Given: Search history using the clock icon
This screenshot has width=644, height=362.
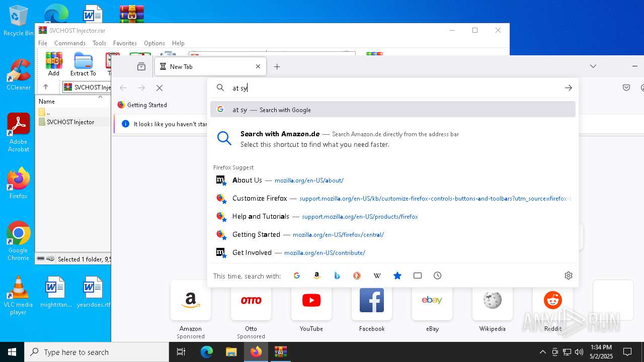Looking at the screenshot, I should pos(438,276).
